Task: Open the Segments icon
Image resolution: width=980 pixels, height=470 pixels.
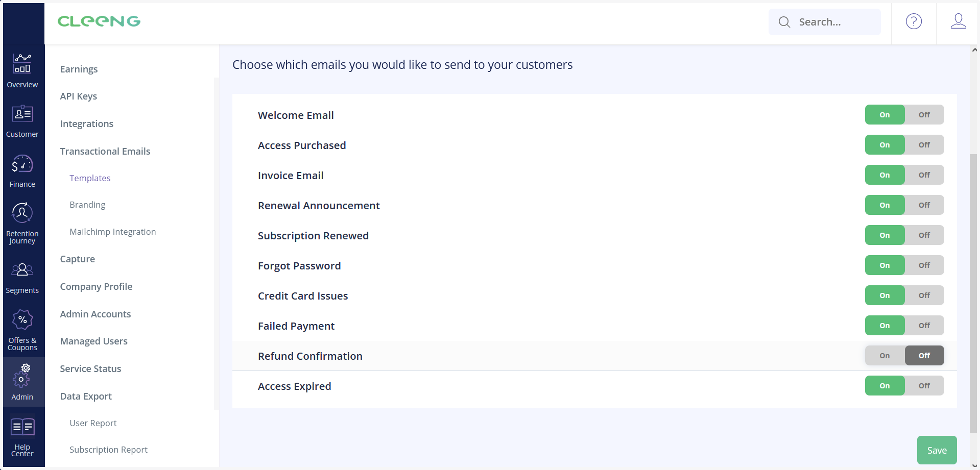Action: (22, 269)
